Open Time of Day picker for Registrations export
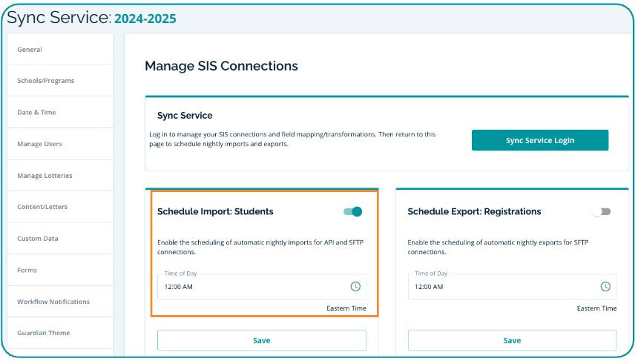The height and width of the screenshot is (364, 638). coord(503,286)
